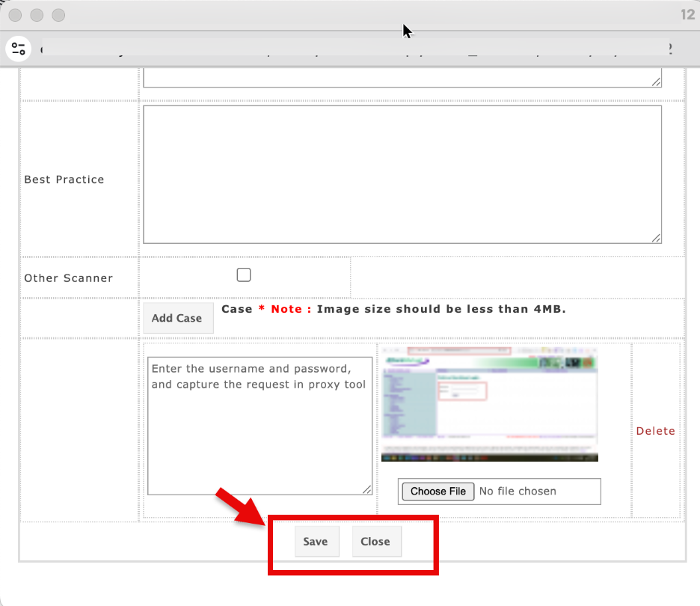Tick the Other Scanner checkbox
Viewport: 700px width, 606px height.
click(x=244, y=275)
